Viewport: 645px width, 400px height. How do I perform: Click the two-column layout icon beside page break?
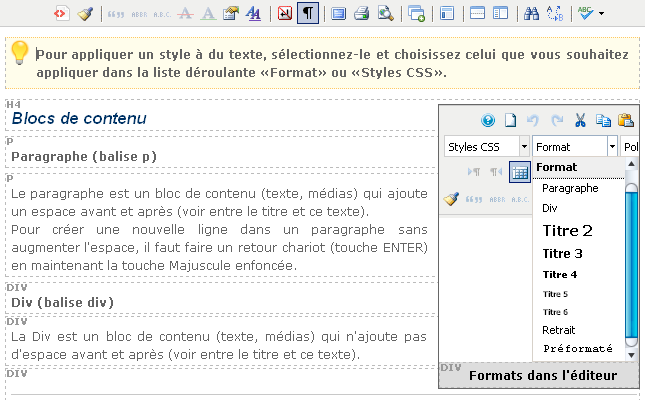500,14
